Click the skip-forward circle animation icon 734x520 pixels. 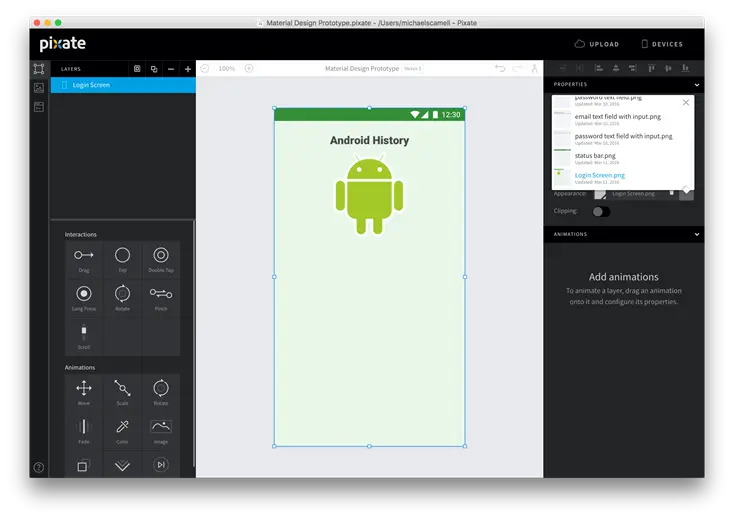point(161,465)
